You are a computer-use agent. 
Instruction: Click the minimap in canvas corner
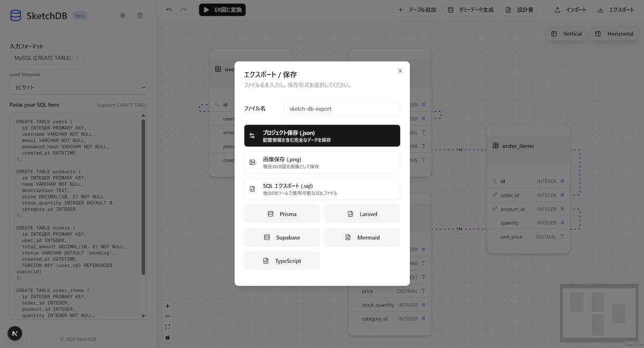[599, 313]
